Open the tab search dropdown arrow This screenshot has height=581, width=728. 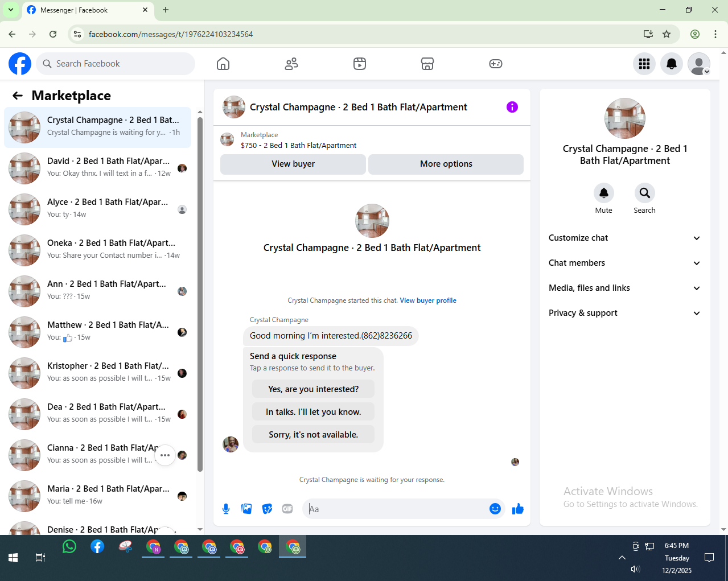[x=10, y=10]
